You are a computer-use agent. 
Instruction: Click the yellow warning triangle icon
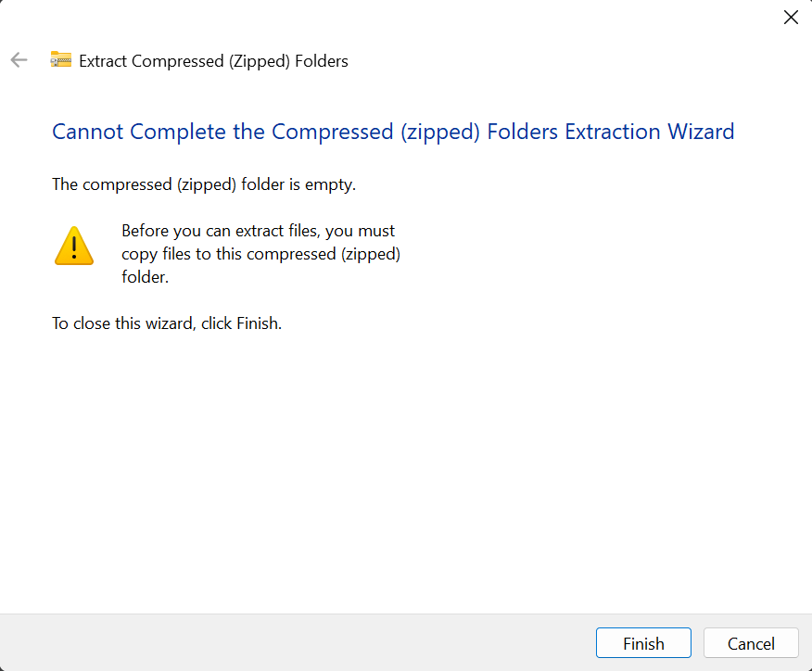coord(73,246)
